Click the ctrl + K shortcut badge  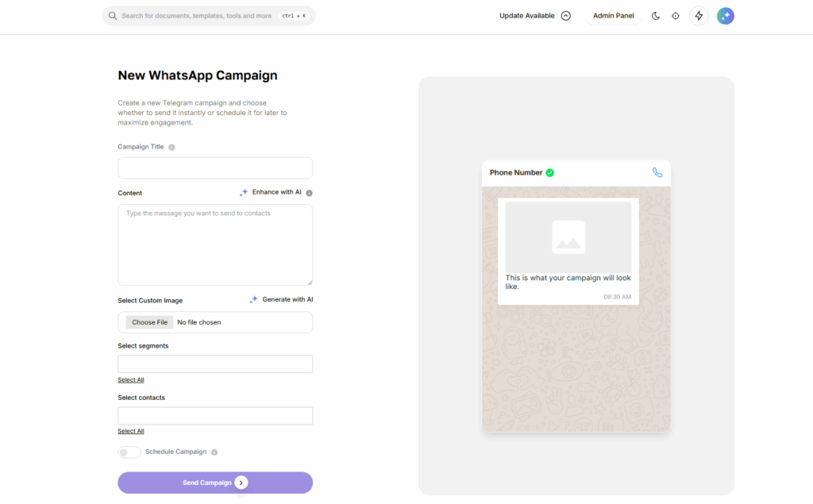tap(294, 16)
